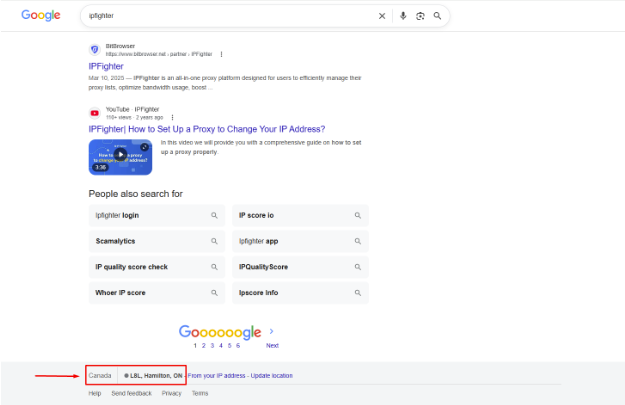
Task: Select the 'ipfighter login' related search
Action: pyautogui.click(x=157, y=215)
